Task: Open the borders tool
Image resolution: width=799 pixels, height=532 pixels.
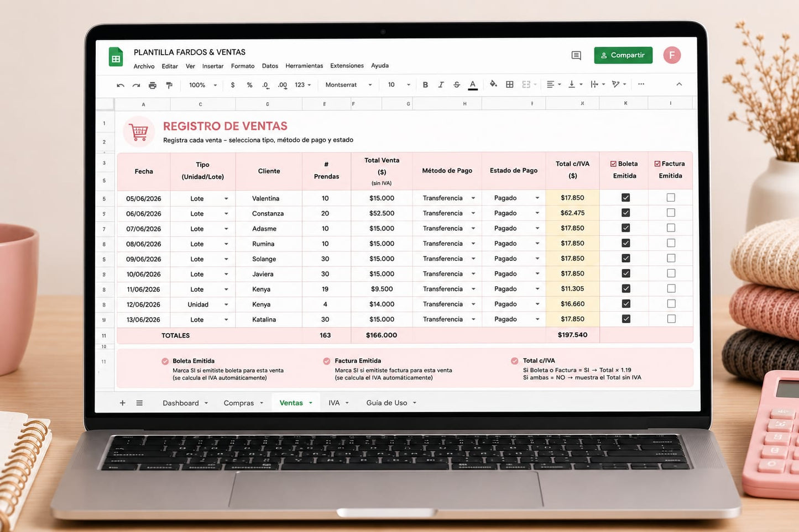Action: pos(510,85)
